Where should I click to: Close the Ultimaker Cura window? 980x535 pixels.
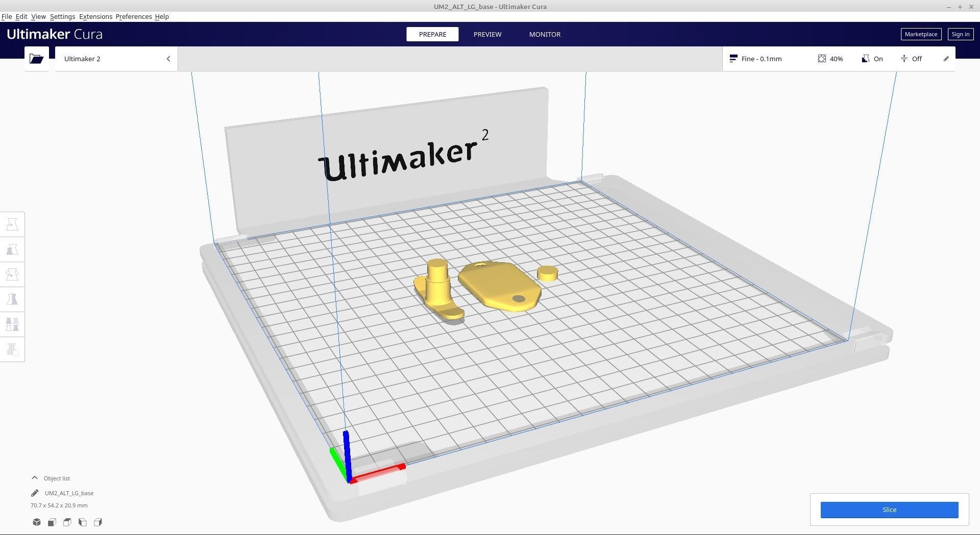point(971,7)
